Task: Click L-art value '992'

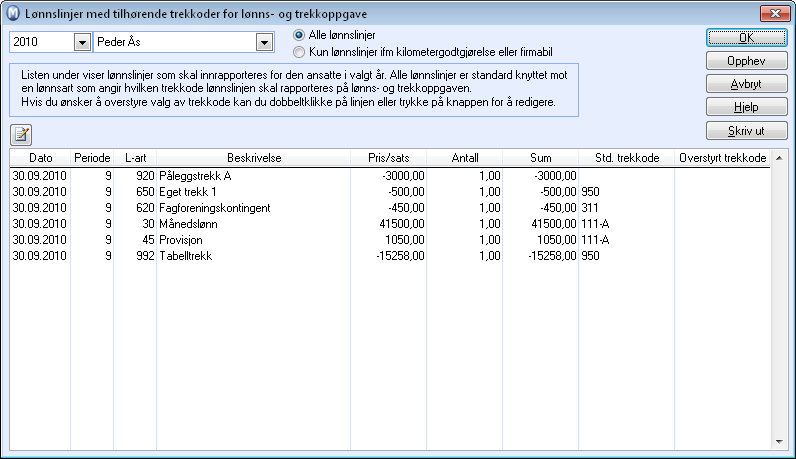Action: click(145, 256)
